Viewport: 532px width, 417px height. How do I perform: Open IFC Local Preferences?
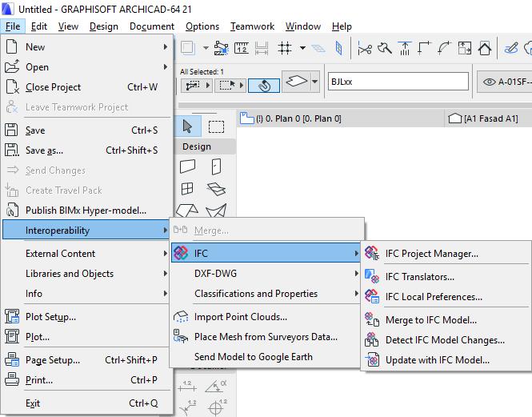446,296
